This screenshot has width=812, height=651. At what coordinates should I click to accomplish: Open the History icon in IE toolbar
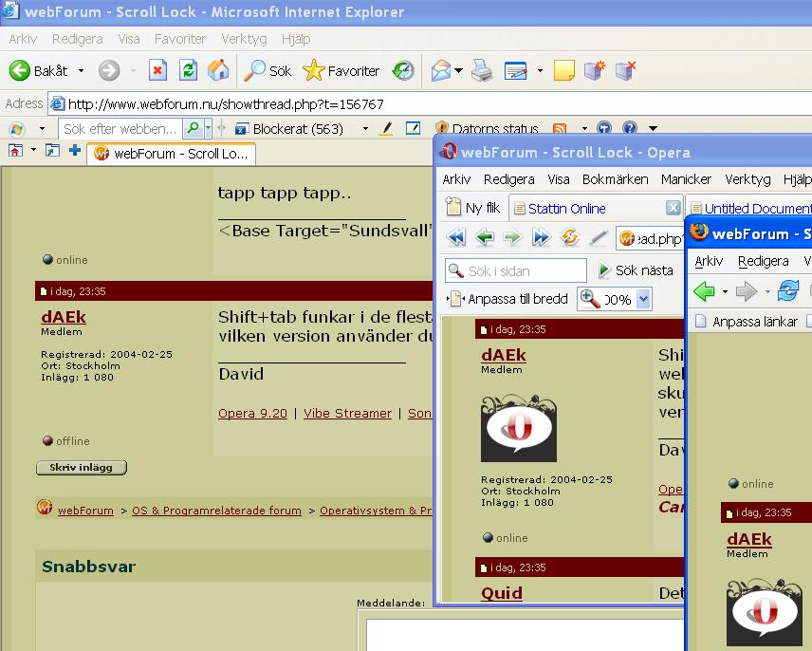(x=403, y=70)
